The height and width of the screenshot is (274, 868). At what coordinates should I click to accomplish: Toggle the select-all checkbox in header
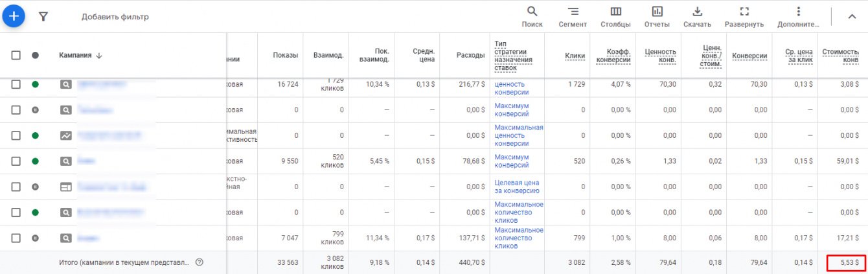16,56
